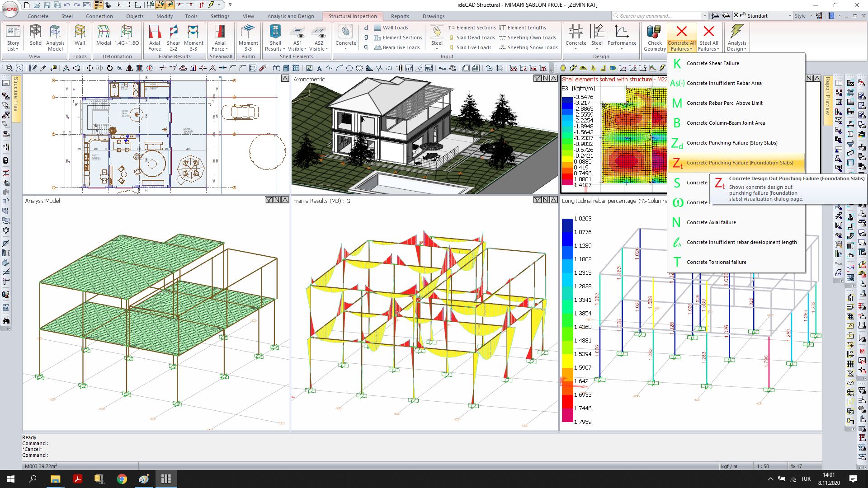Open the Check Geometry tool
Viewport: 868px width, 488px height.
click(654, 37)
